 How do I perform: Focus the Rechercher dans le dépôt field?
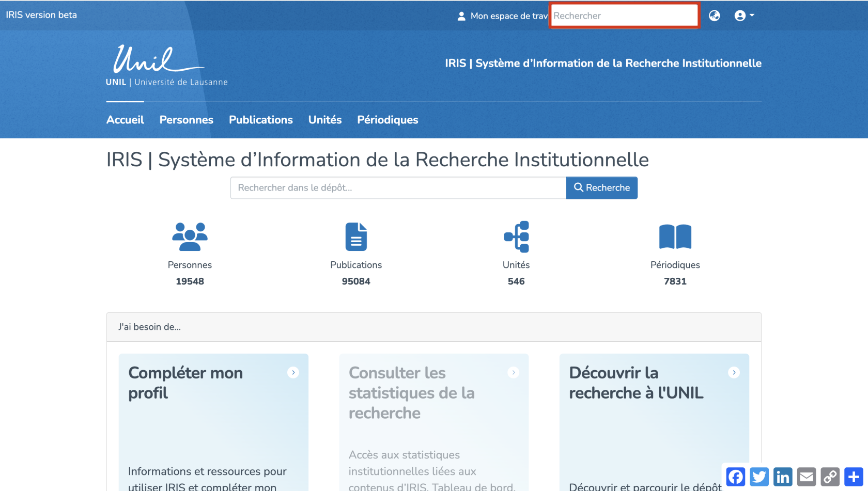coord(398,188)
